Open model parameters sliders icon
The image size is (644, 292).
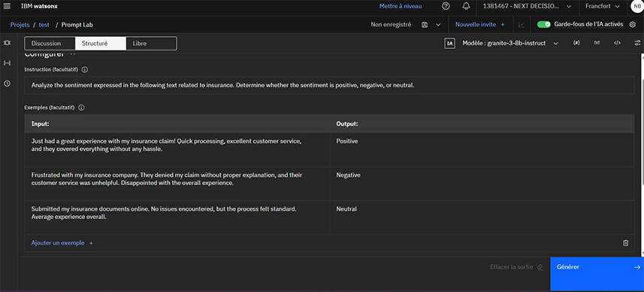point(637,43)
